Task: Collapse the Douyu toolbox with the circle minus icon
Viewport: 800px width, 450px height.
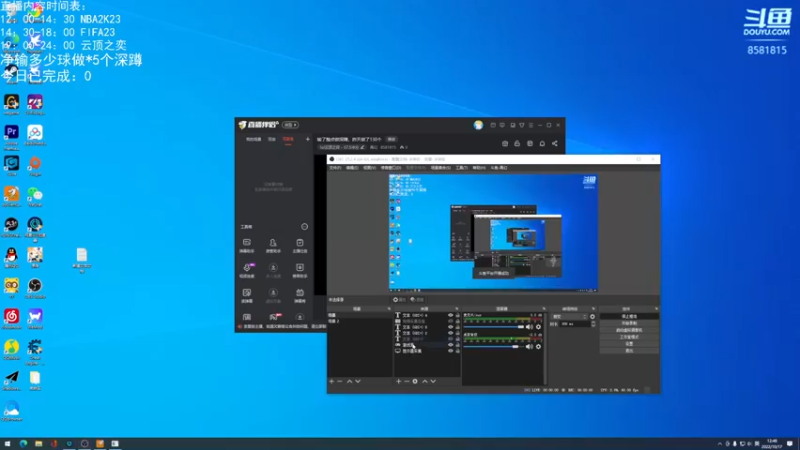Action: point(305,227)
